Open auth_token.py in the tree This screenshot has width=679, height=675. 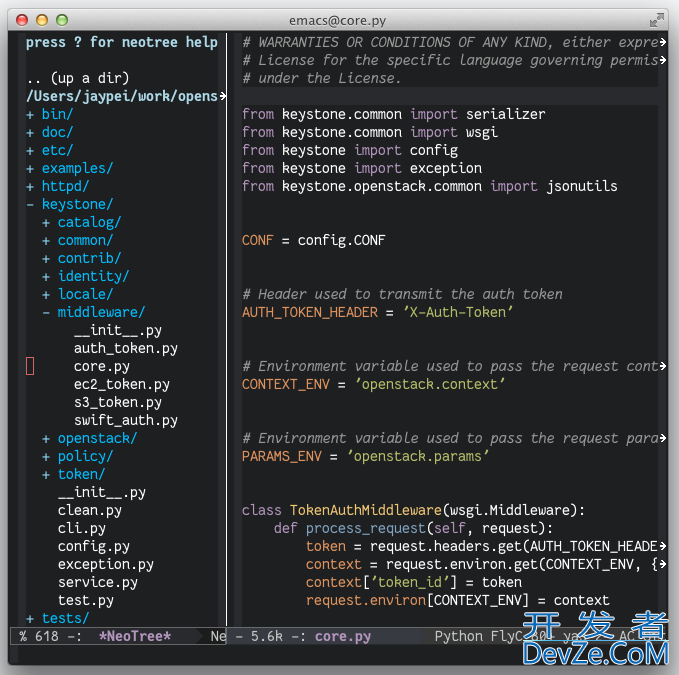coord(125,348)
